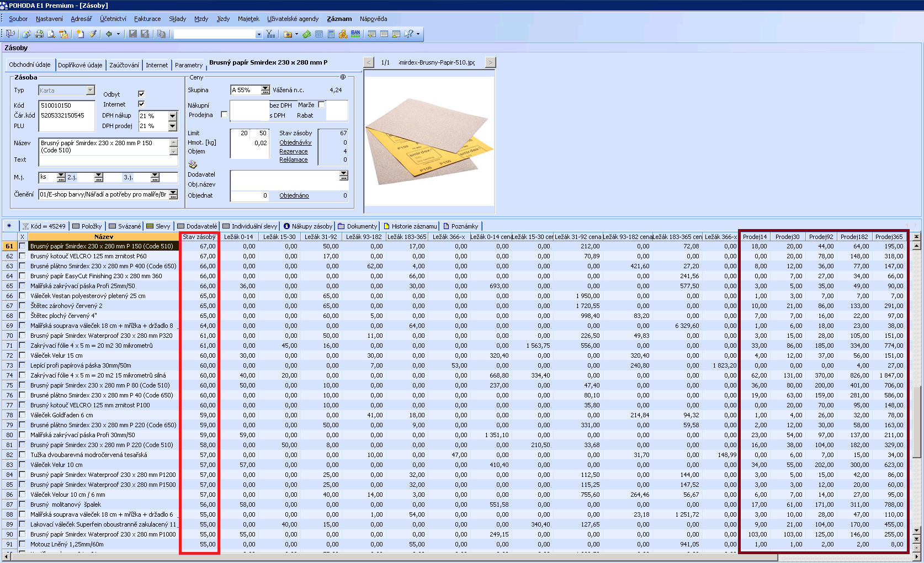The height and width of the screenshot is (563, 924).
Task: Click the Objednat quantity field
Action: (249, 195)
